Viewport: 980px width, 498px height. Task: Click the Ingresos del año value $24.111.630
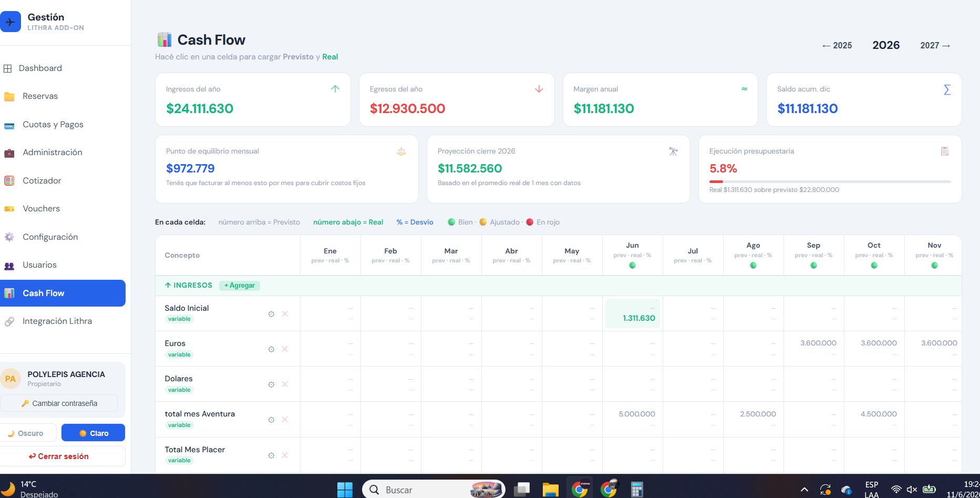[200, 109]
